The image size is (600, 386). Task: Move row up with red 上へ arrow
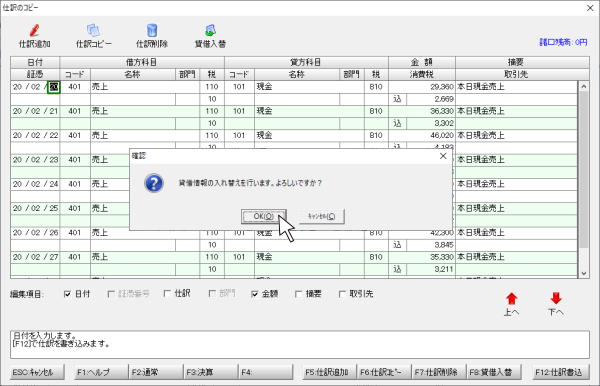click(512, 299)
